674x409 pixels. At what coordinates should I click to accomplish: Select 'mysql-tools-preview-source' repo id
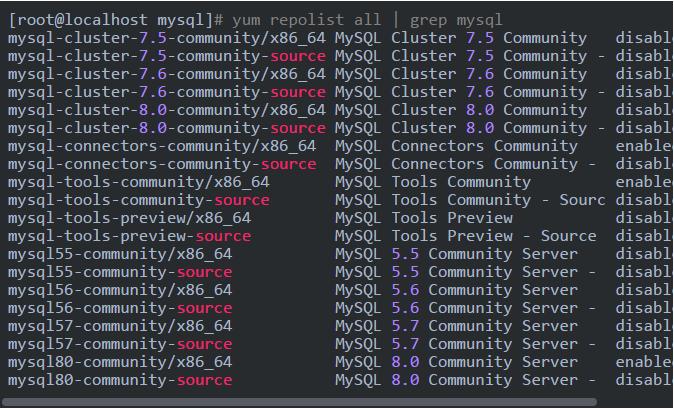point(129,237)
